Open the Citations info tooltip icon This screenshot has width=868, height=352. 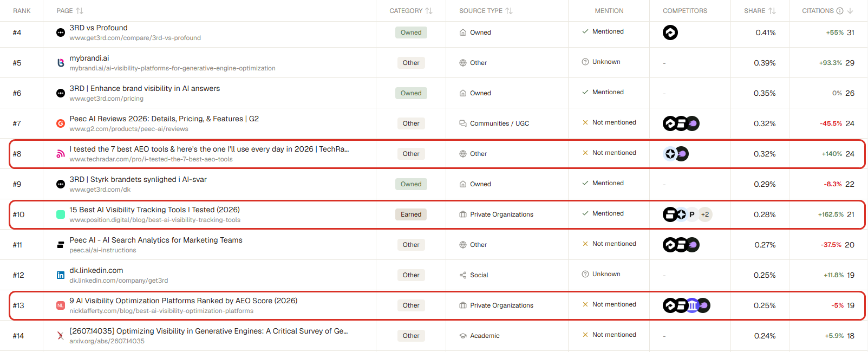pos(840,11)
